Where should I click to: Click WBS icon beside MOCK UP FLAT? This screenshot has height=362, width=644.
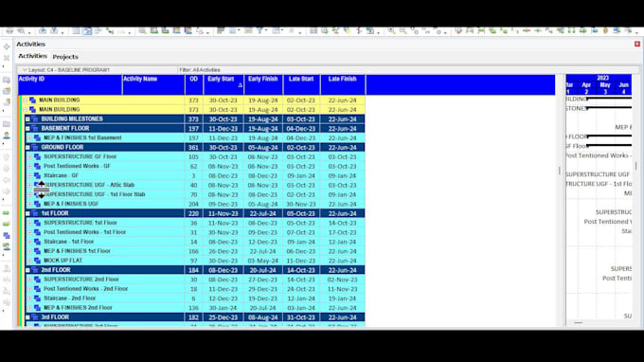tap(37, 261)
